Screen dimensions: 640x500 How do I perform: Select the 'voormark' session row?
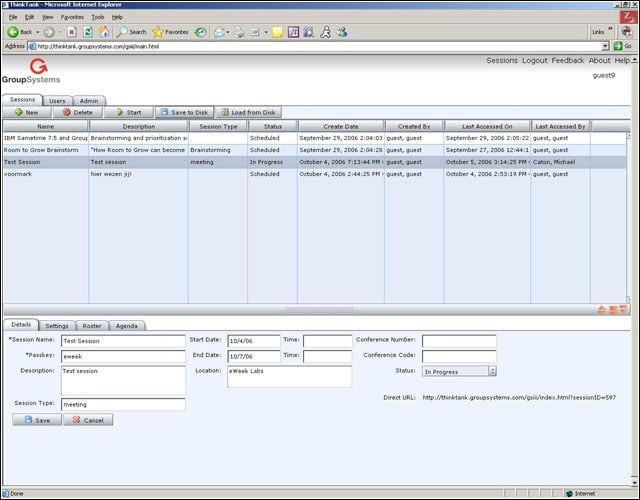coord(314,174)
